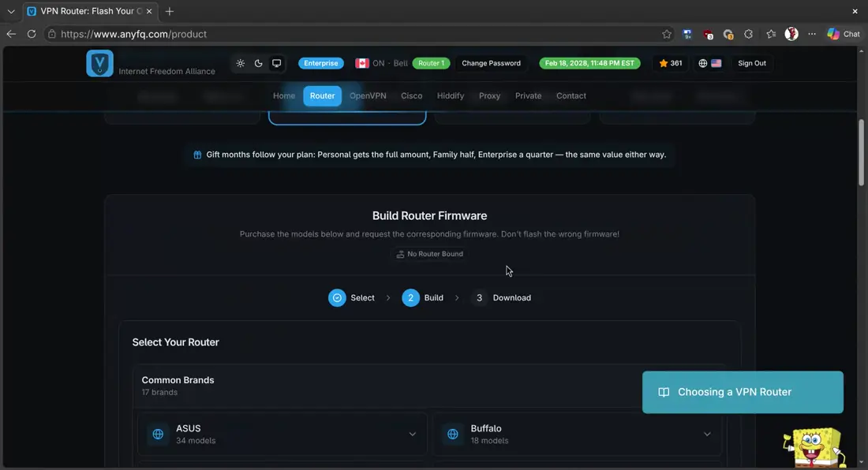Click the Canadian flag ON - Bell indicator

point(381,63)
